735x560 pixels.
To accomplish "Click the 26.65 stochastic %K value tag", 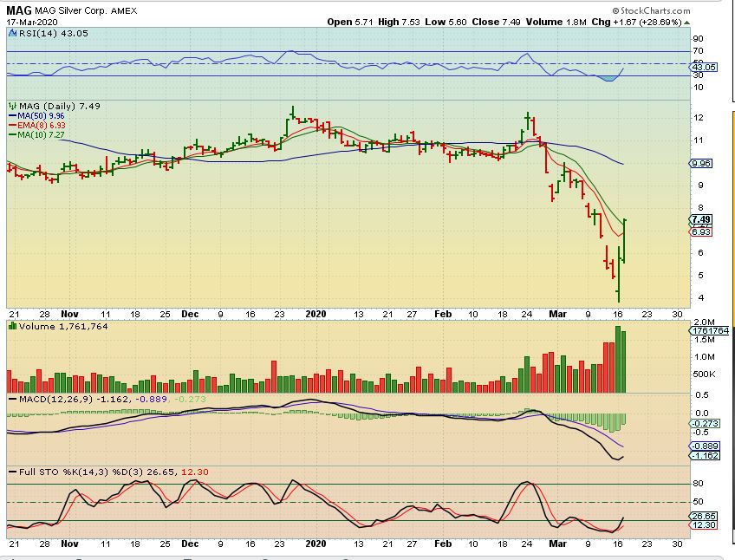I will point(704,516).
